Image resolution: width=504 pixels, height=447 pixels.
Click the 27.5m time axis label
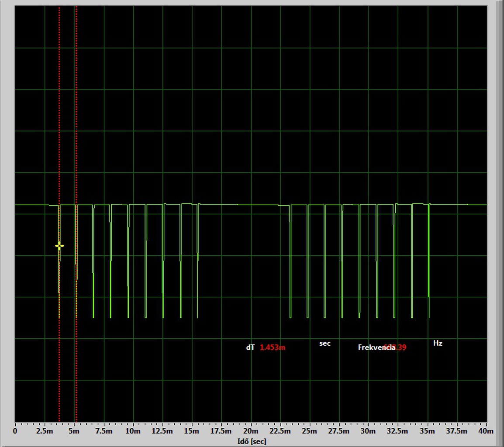tap(339, 431)
